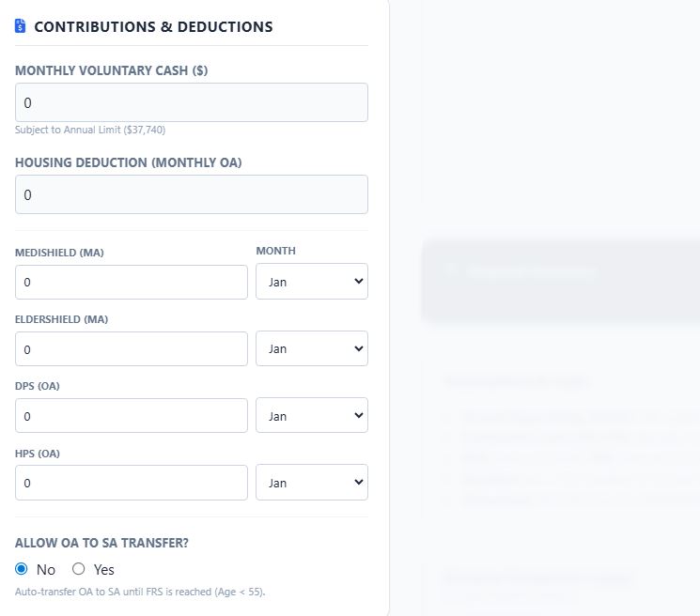Image resolution: width=700 pixels, height=616 pixels.
Task: Focus the Monthly Voluntary Cash input field
Action: coord(191,102)
